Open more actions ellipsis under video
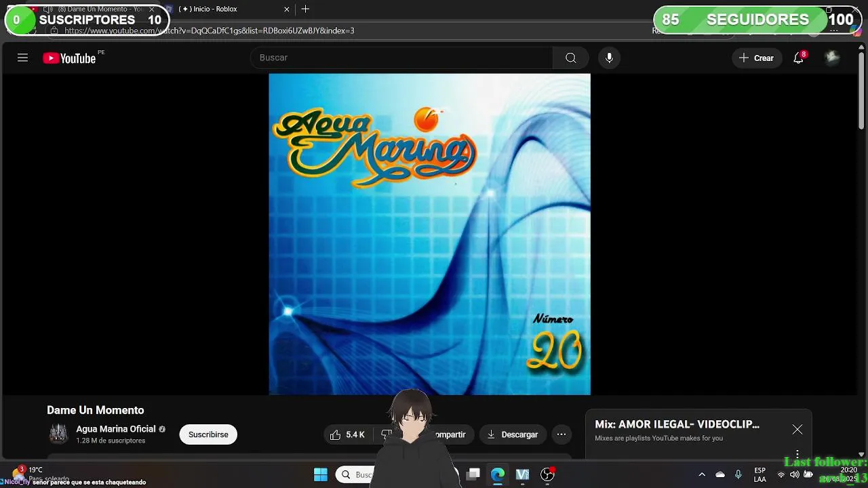This screenshot has width=868, height=488. point(561,434)
